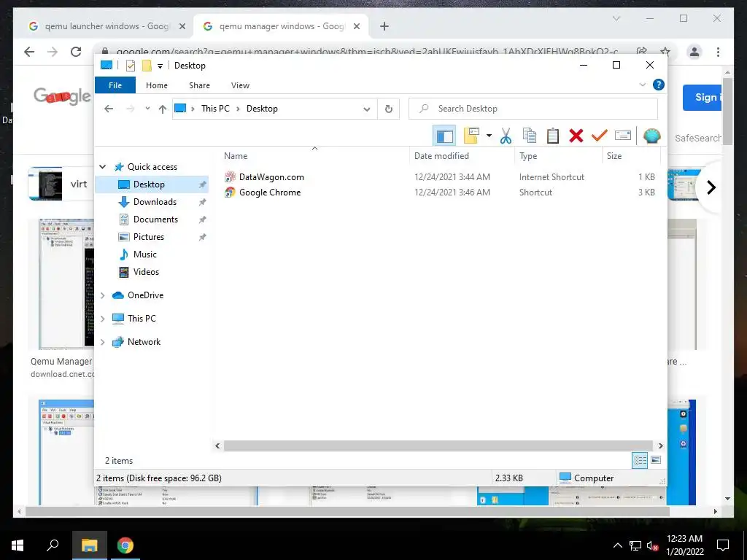Click the Paste clipboard icon
Viewport: 747px width, 560px height.
pos(553,136)
